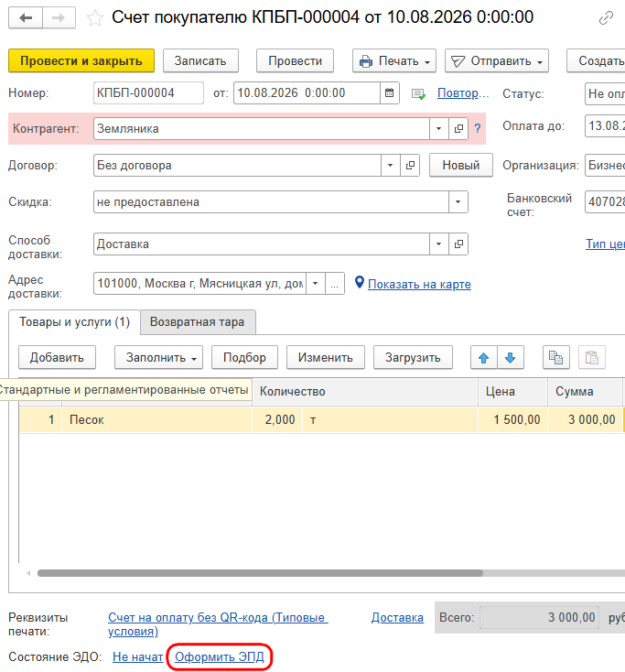Select price cell 1 500,00

pos(512,419)
